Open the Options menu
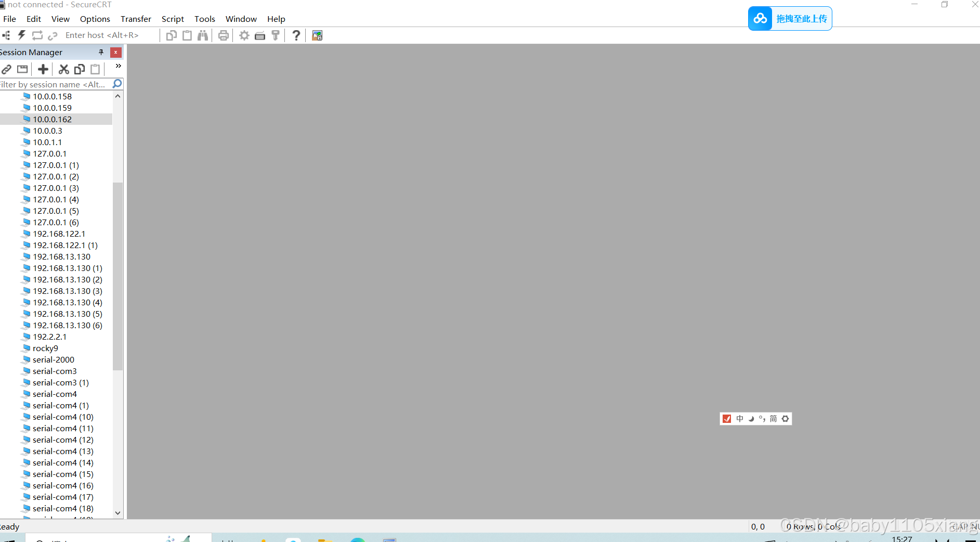 tap(95, 19)
